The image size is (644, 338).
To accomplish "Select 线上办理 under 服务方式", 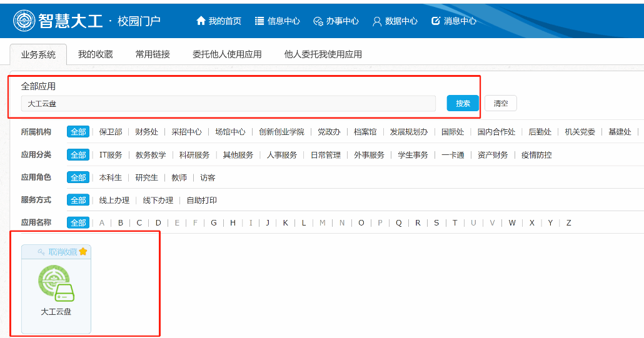I will point(114,200).
